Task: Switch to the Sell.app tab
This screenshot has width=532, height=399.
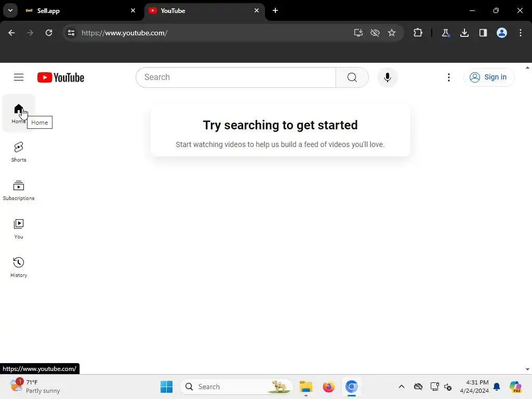Action: 81,11
